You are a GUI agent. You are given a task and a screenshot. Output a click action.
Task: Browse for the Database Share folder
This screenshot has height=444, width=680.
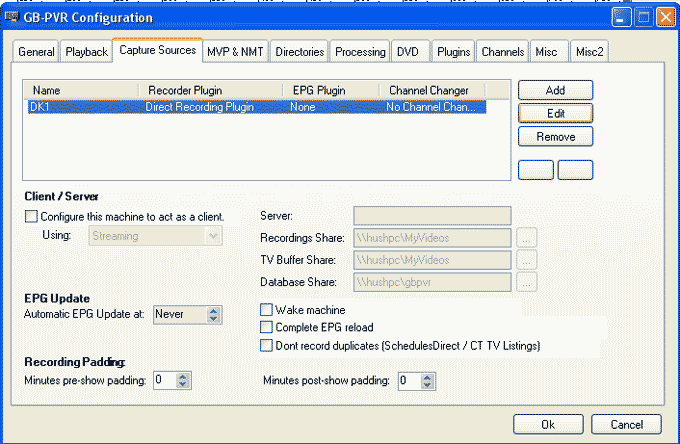(526, 282)
